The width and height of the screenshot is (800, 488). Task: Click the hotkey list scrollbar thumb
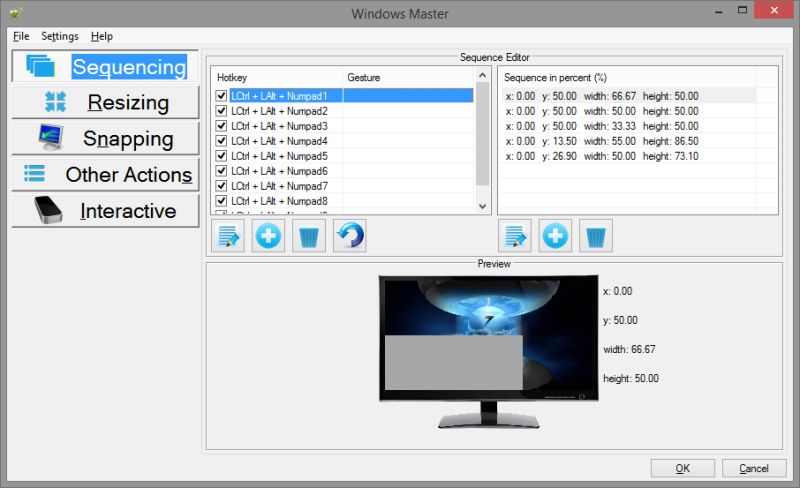pyautogui.click(x=482, y=134)
